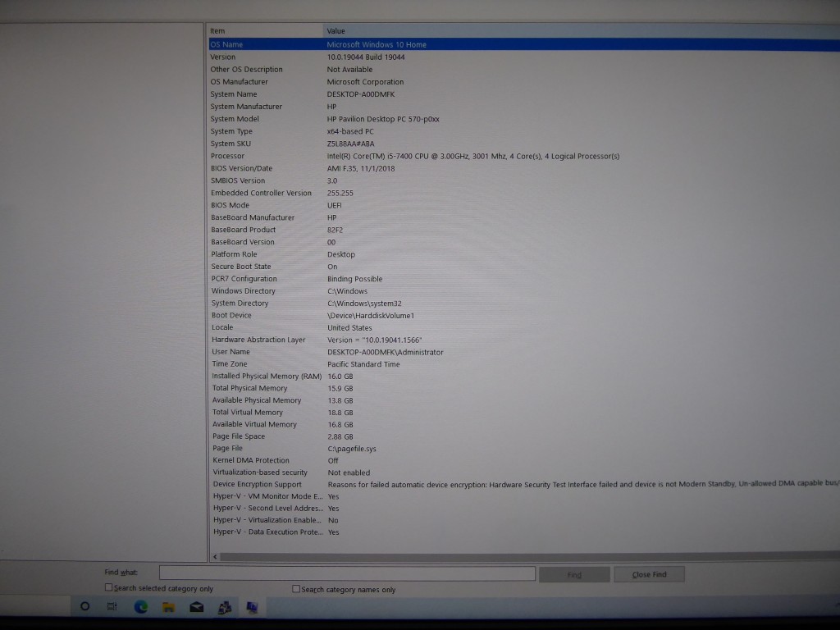Select the Secure Boot State item
The width and height of the screenshot is (840, 630).
241,267
